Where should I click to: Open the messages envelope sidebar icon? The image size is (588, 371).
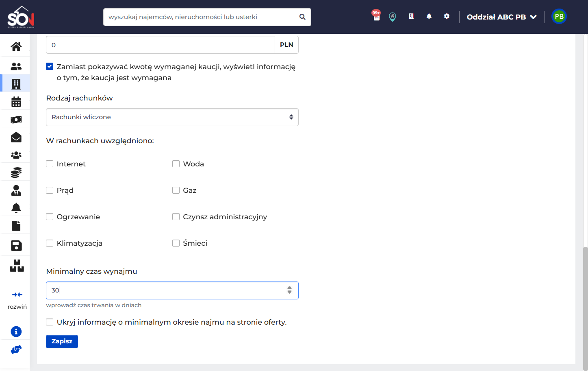[x=16, y=137]
